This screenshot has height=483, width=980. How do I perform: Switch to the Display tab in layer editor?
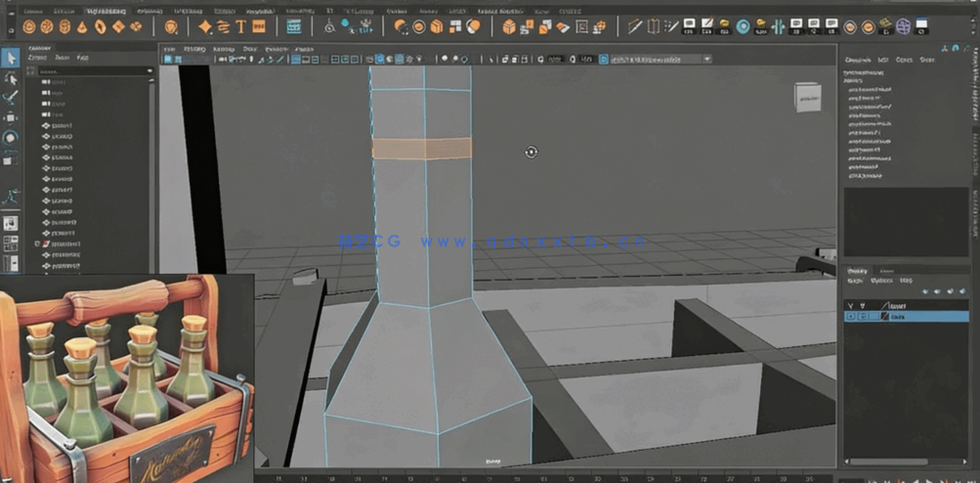pos(857,271)
